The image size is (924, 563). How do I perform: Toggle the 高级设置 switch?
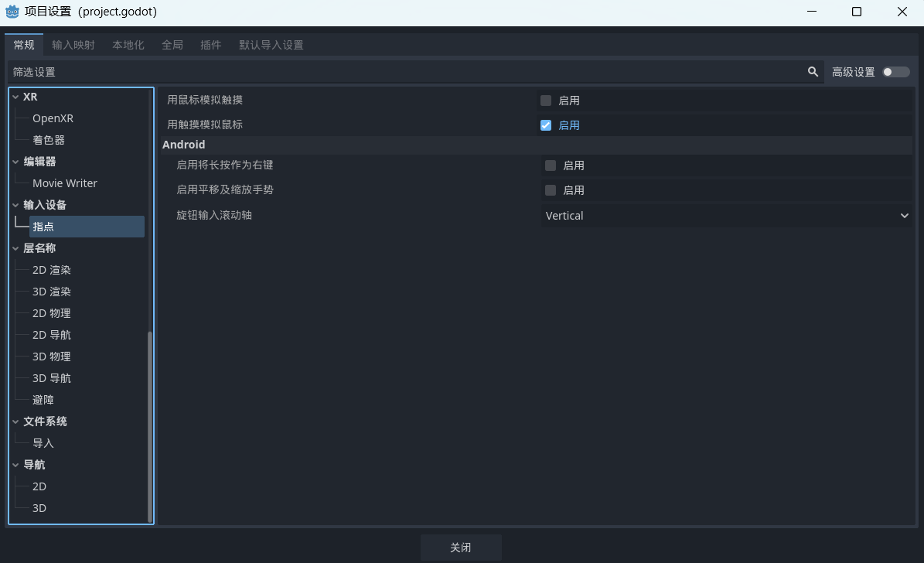pos(896,72)
